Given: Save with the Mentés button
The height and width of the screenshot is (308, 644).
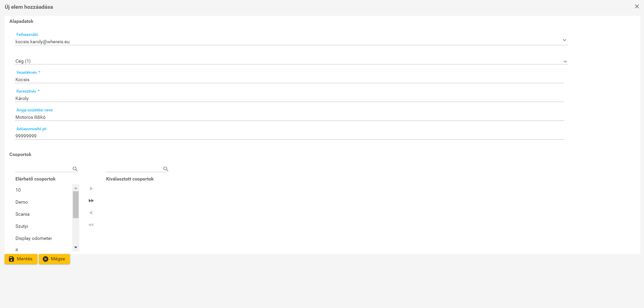Looking at the screenshot, I should click(21, 259).
